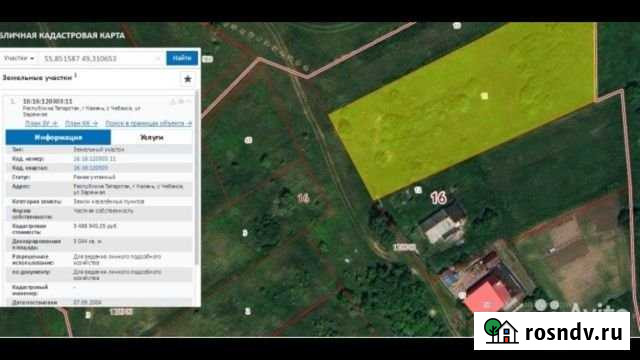Switch to the Услуги tab

tap(152, 138)
